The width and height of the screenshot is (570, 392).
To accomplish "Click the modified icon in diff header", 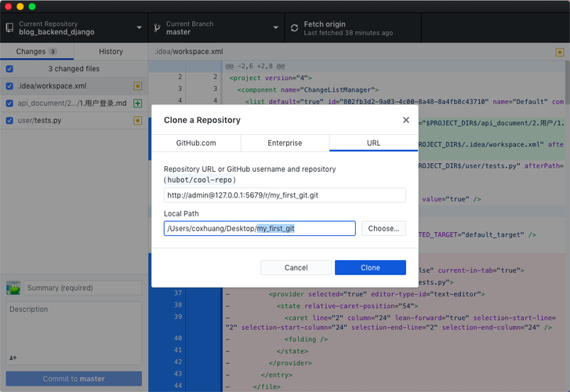I will click(x=560, y=52).
